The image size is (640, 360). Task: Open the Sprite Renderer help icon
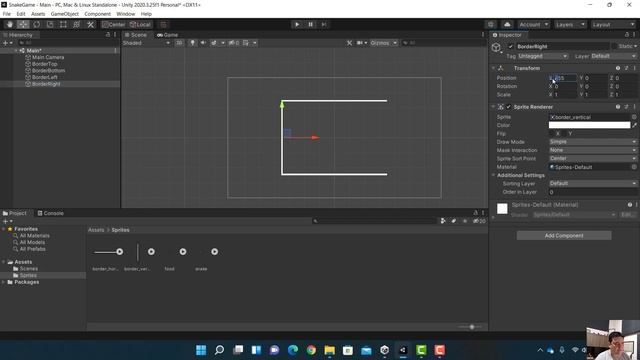[618, 107]
